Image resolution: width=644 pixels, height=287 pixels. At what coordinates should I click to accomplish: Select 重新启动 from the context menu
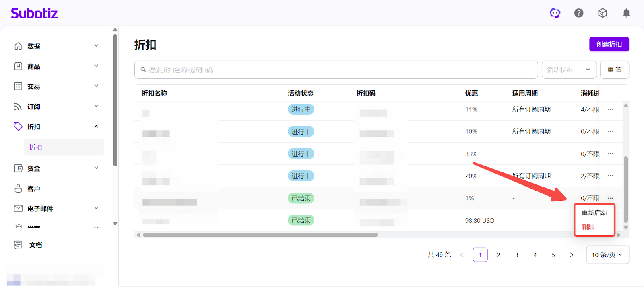[x=594, y=213]
